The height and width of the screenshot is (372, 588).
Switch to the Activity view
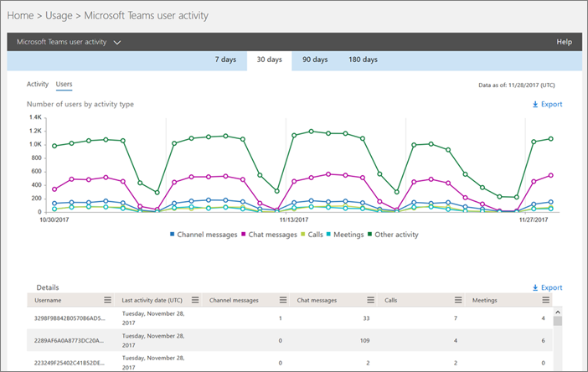click(x=38, y=84)
